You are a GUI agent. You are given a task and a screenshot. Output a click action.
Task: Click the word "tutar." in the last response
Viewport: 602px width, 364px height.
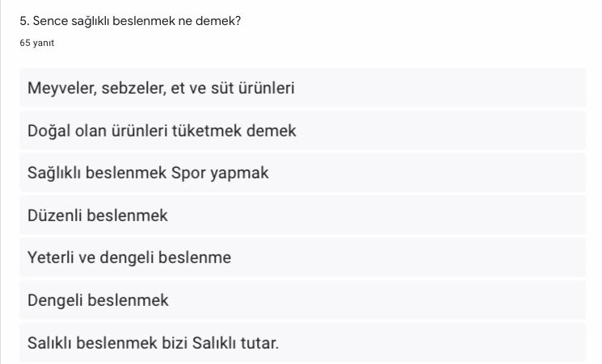[x=258, y=343]
